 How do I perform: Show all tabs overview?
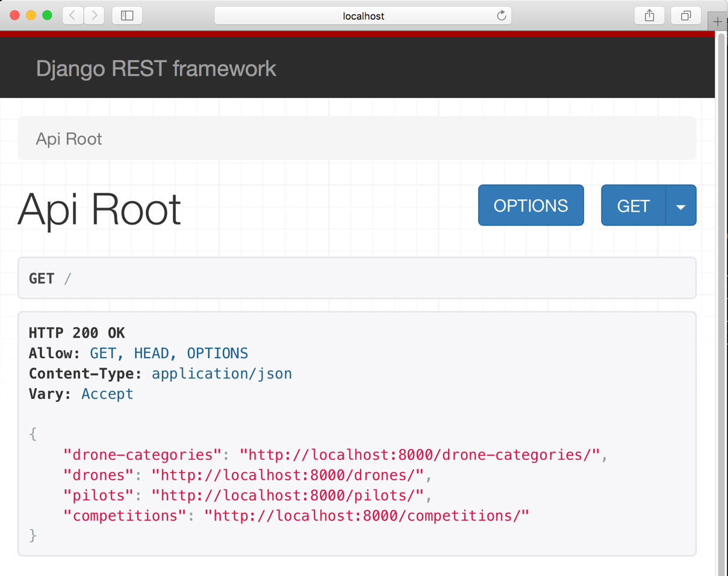(x=686, y=16)
